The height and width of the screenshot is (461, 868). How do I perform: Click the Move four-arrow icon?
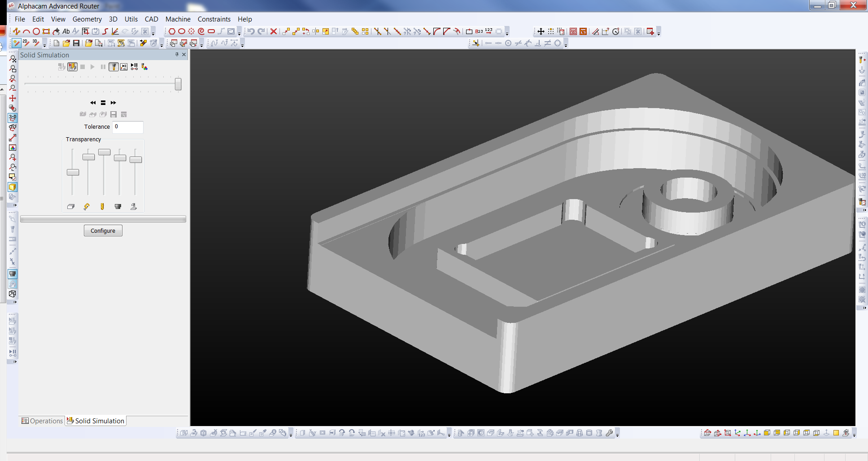point(541,31)
